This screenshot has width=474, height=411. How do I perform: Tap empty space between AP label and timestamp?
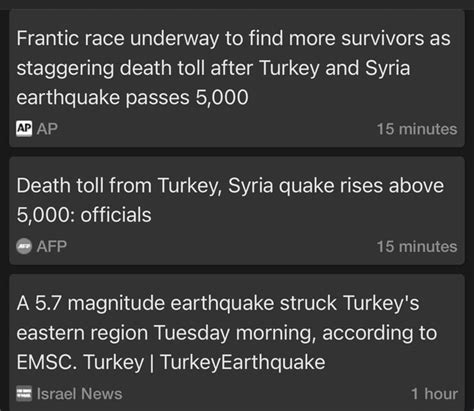tap(217, 129)
